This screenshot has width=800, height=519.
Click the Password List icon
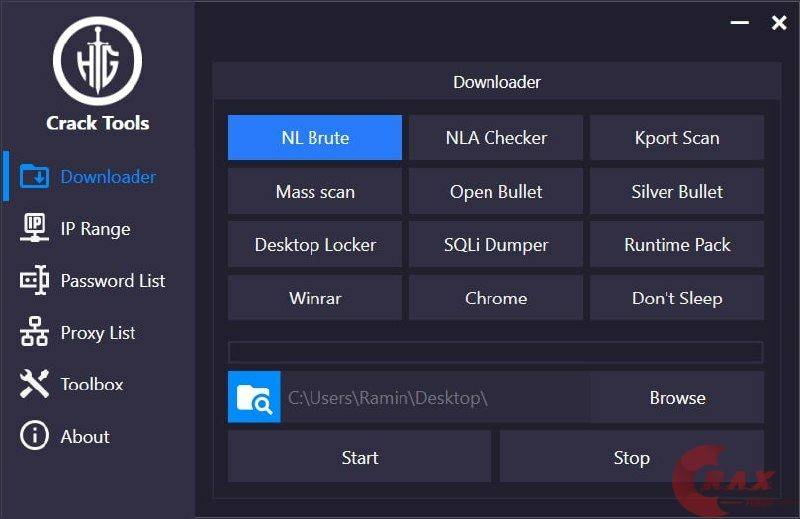coord(34,280)
